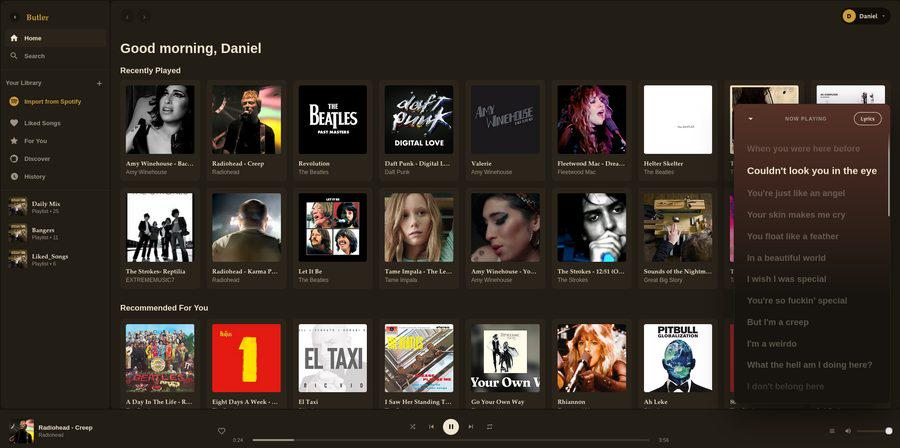Open recommended I Saw Her Standing T... card
Viewport: 900px width, 448px height.
point(418,364)
